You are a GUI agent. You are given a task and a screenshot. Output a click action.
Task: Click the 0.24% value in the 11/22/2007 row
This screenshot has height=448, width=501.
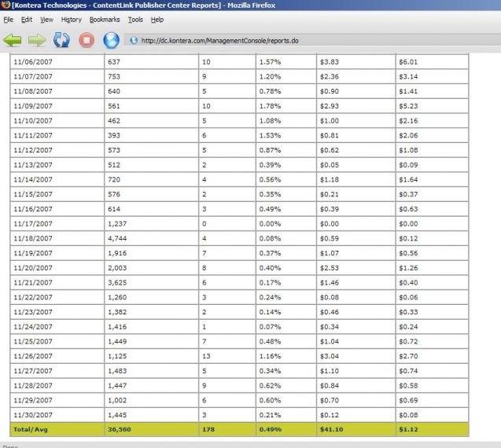pyautogui.click(x=270, y=297)
